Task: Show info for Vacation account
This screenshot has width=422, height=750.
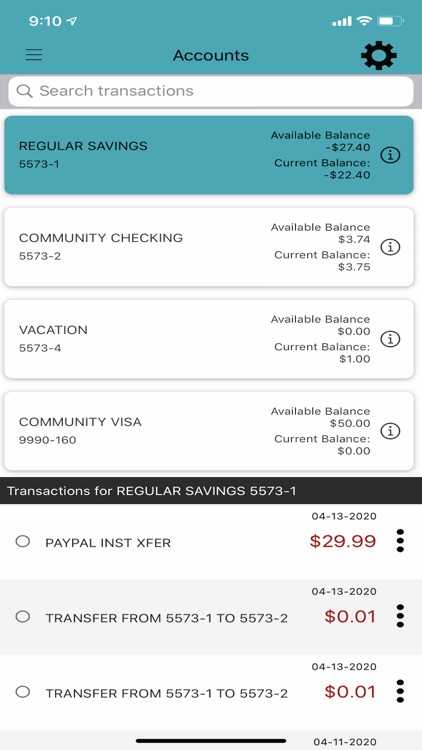Action: tap(390, 339)
